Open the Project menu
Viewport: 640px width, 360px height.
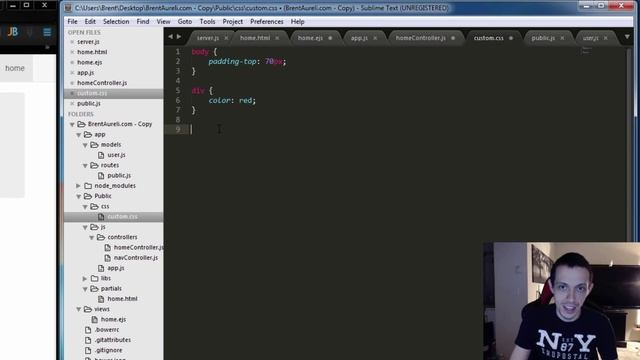233,22
